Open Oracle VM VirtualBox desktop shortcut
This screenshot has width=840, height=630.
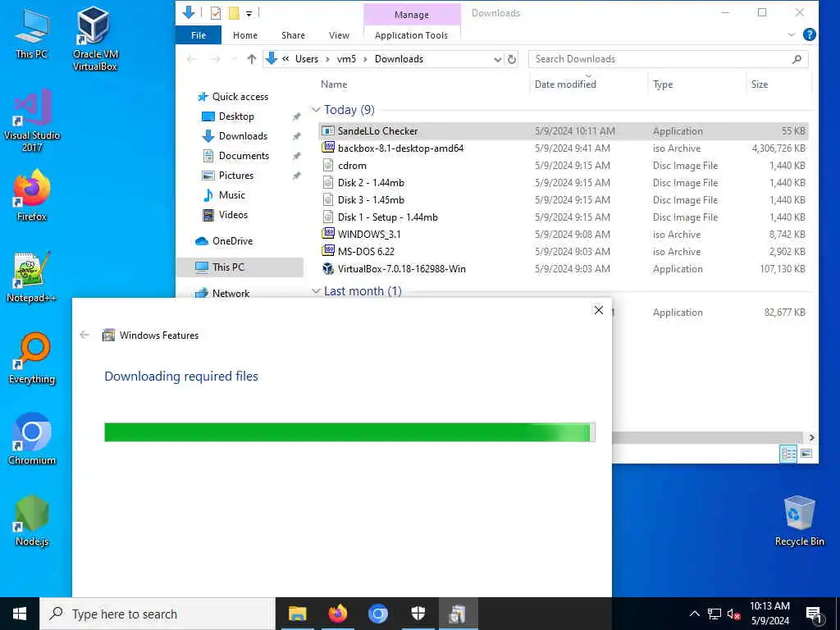point(95,39)
